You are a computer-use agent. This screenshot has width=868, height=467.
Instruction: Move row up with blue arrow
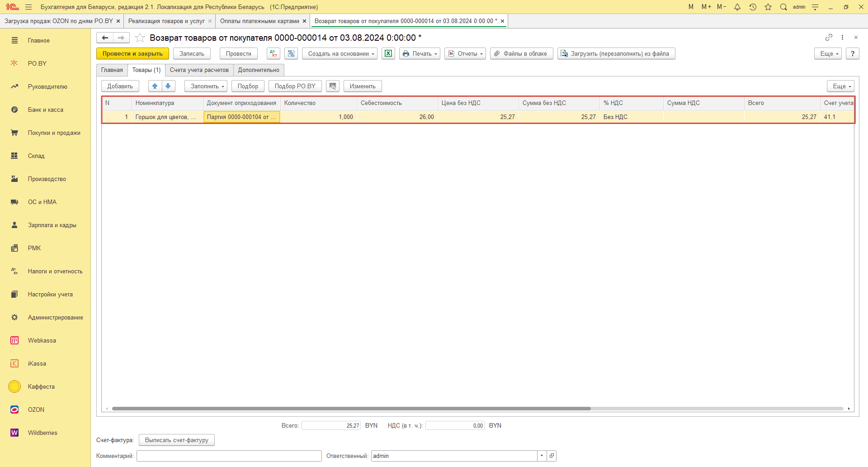[155, 86]
